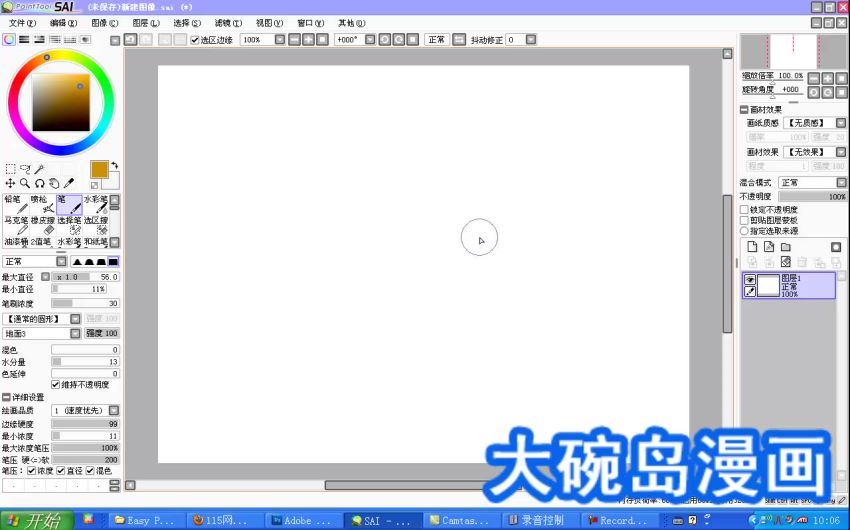Open the canvas zoom 100% dropdown

coord(279,40)
